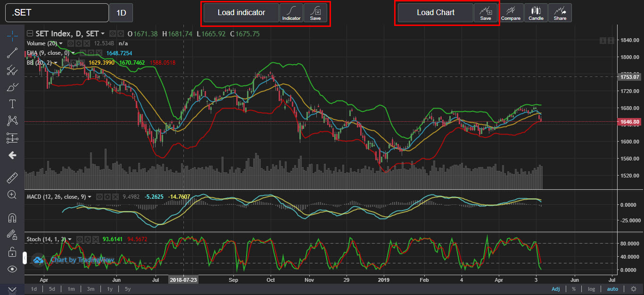Viewport: 644px width, 295px height.
Task: Click the Load indicator button
Action: pos(241,13)
